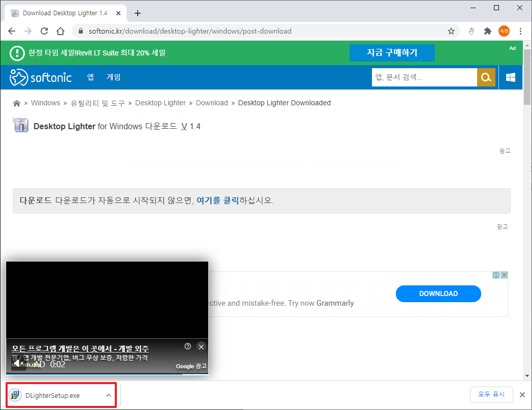Open Chrome's three-dot menu
The image size is (532, 410).
520,31
